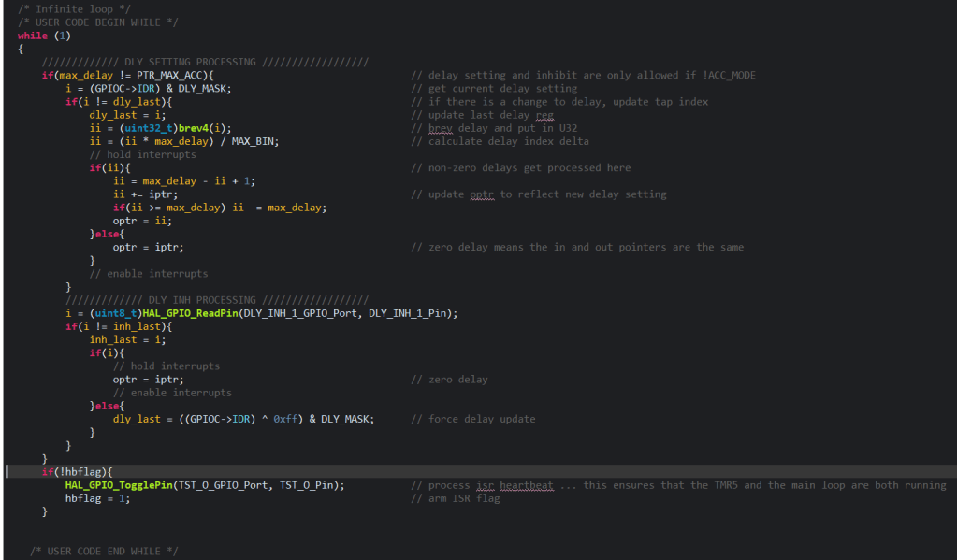The height and width of the screenshot is (560, 957).
Task: Click the 'if there is a change to delay' comment
Action: [x=559, y=102]
